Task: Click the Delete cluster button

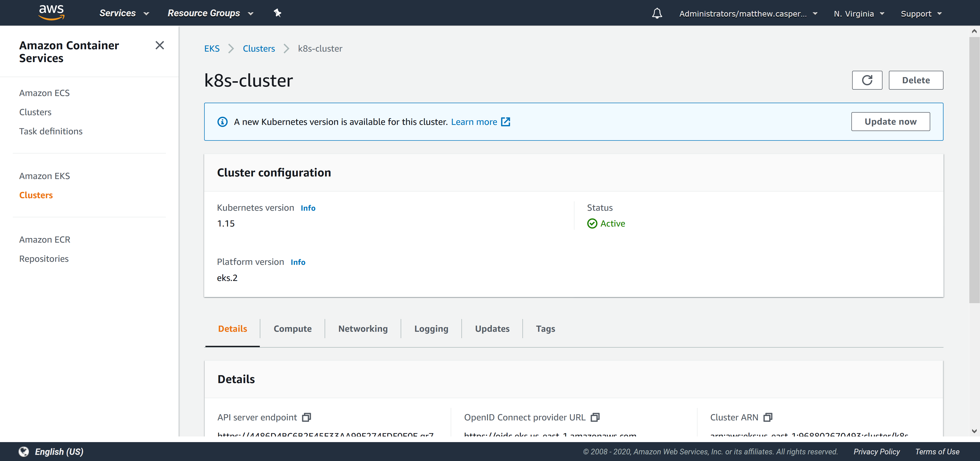Action: 915,80
